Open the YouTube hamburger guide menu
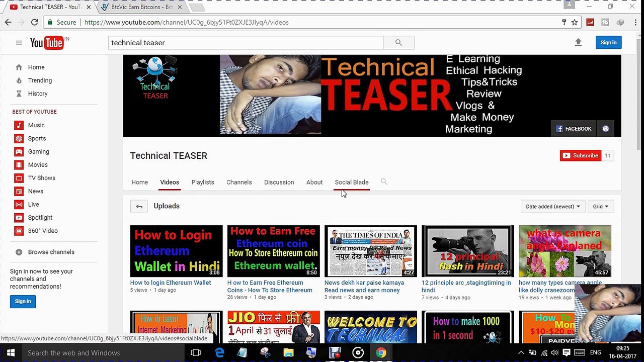Viewport: 644px width, 362px height. point(19,43)
